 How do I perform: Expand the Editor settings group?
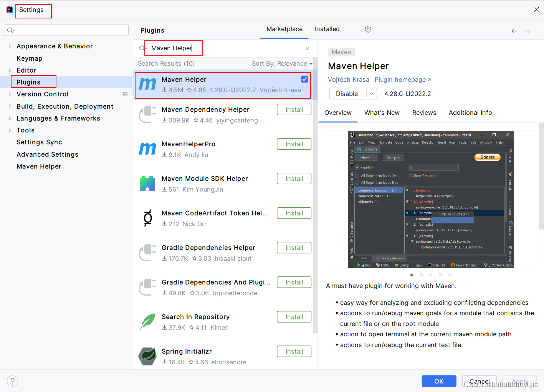click(10, 70)
